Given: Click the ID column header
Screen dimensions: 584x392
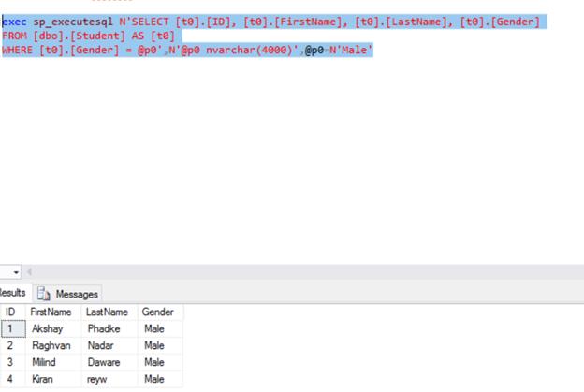Looking at the screenshot, I should tap(12, 312).
